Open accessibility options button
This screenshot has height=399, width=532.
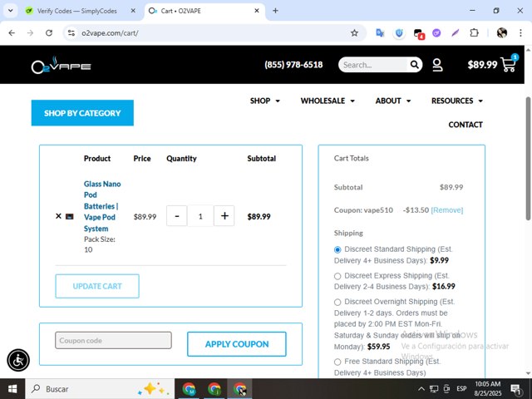pyautogui.click(x=18, y=360)
